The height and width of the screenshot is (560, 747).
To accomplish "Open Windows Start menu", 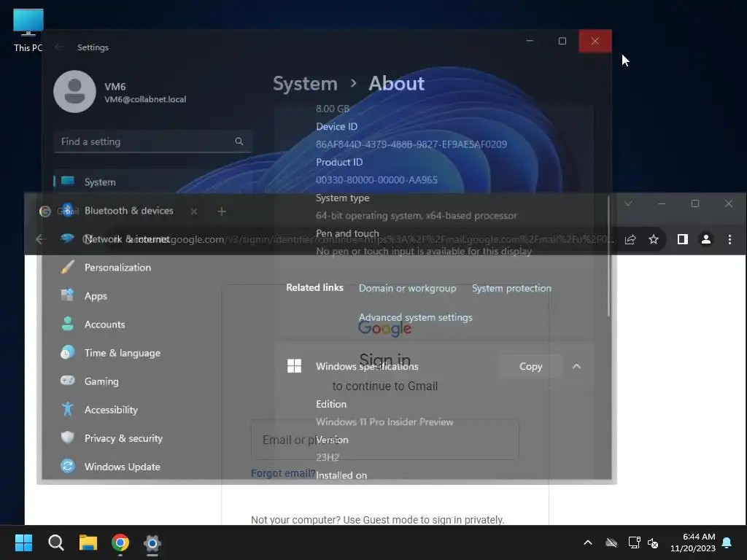I will [x=23, y=542].
